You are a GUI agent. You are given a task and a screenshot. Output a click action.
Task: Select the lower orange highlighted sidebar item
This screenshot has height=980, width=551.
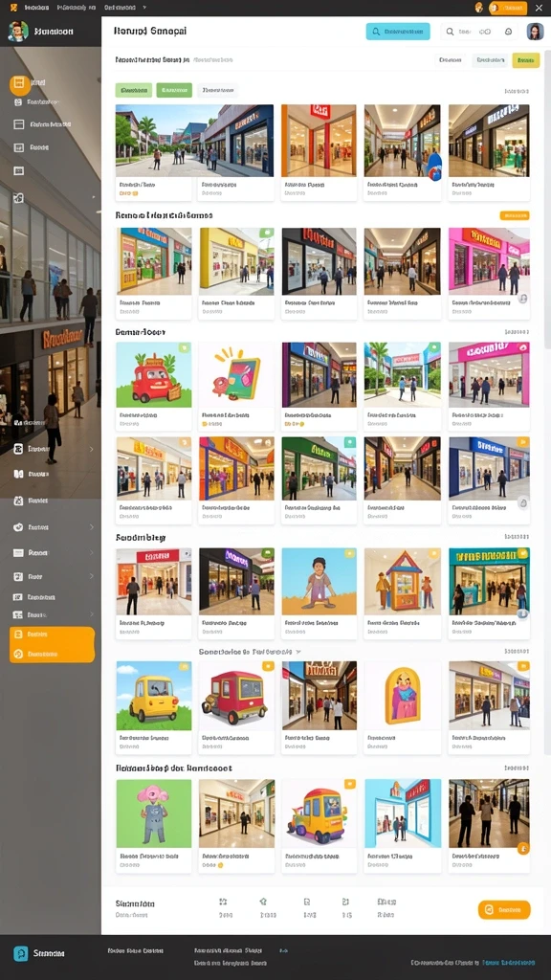tap(52, 654)
